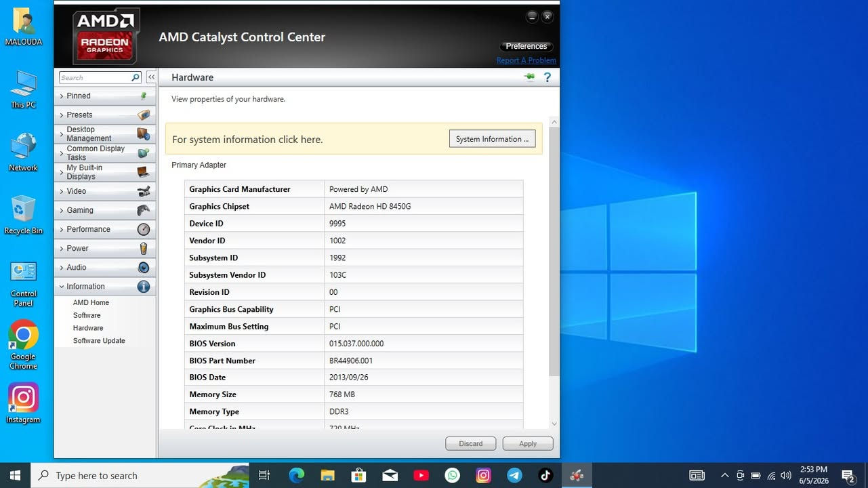This screenshot has height=488, width=868.
Task: Click the hardware list scrollbar thumb
Action: 554,251
